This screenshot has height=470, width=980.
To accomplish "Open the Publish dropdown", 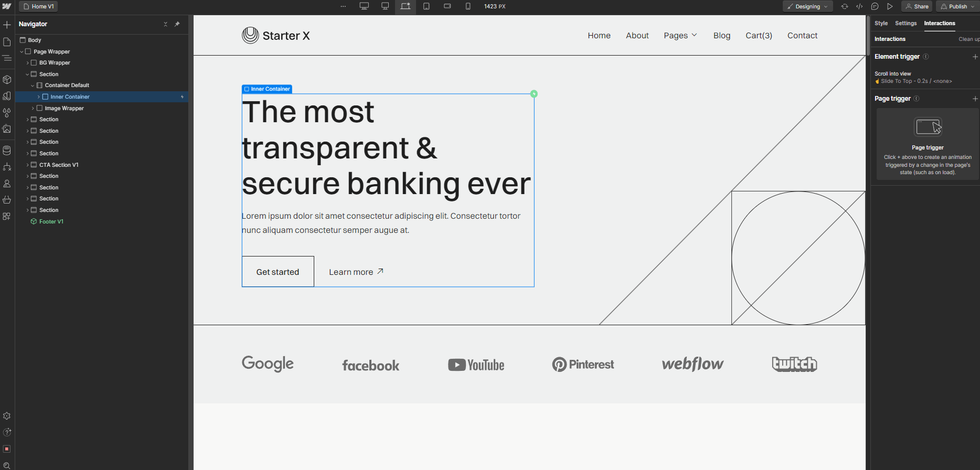I will [x=957, y=6].
